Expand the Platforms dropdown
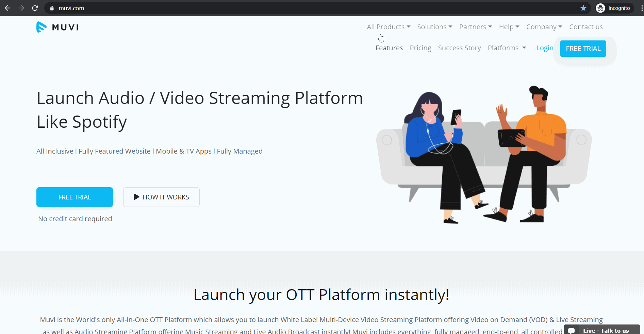Viewport: 644px width, 334px height. click(x=507, y=48)
